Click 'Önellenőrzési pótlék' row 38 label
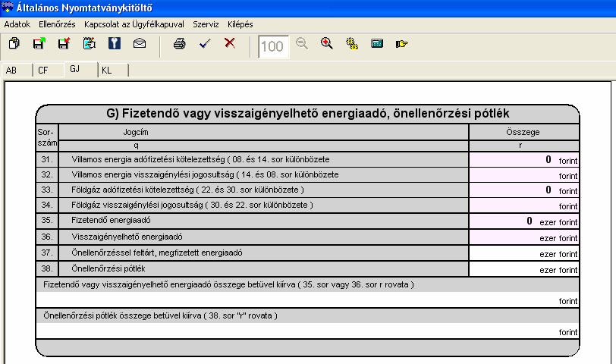Screen dimensions: 616x364 point(108,268)
